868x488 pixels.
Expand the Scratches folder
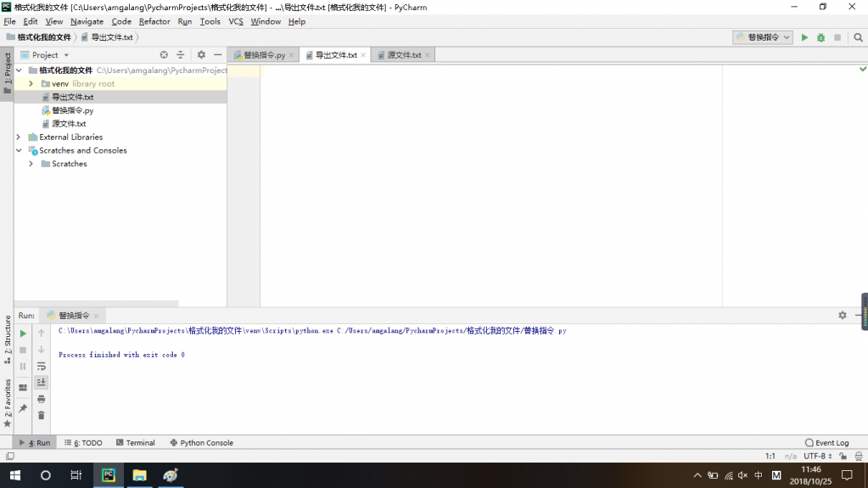click(x=31, y=164)
